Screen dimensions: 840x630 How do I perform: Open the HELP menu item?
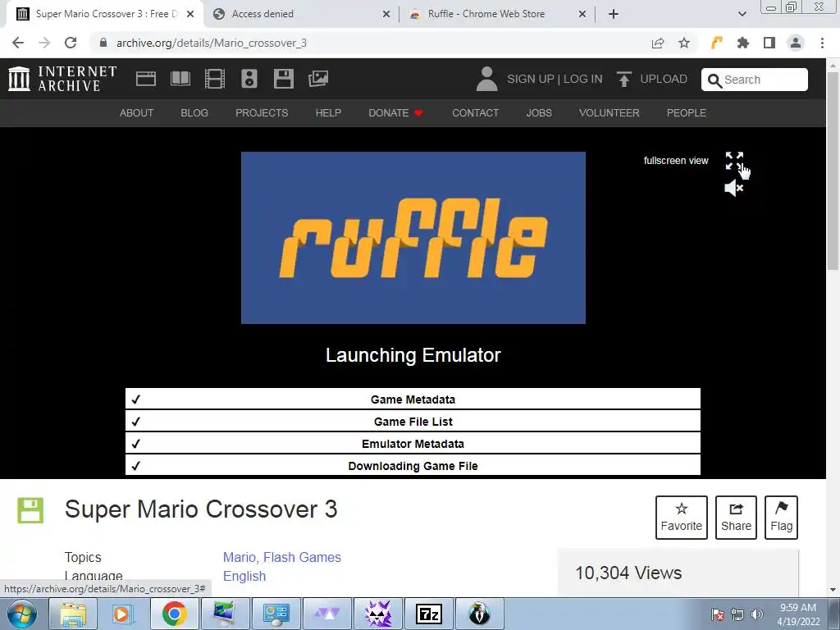point(328,113)
